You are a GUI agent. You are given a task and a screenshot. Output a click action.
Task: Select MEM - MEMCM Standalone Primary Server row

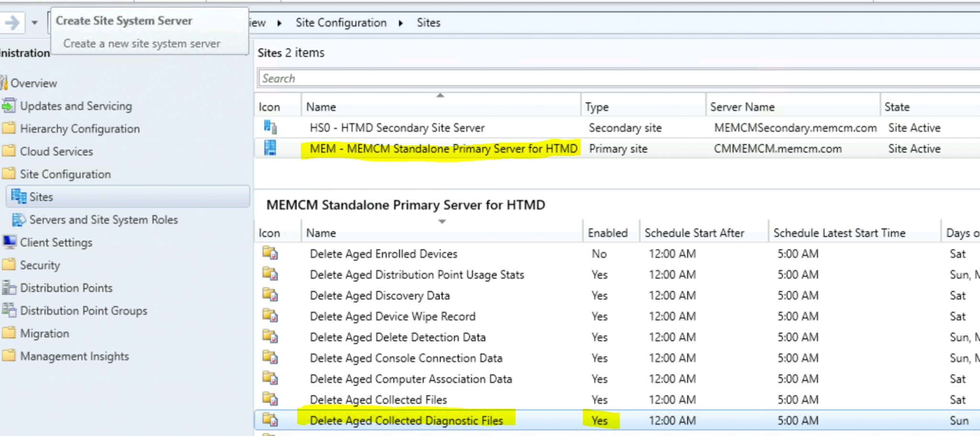(617, 148)
